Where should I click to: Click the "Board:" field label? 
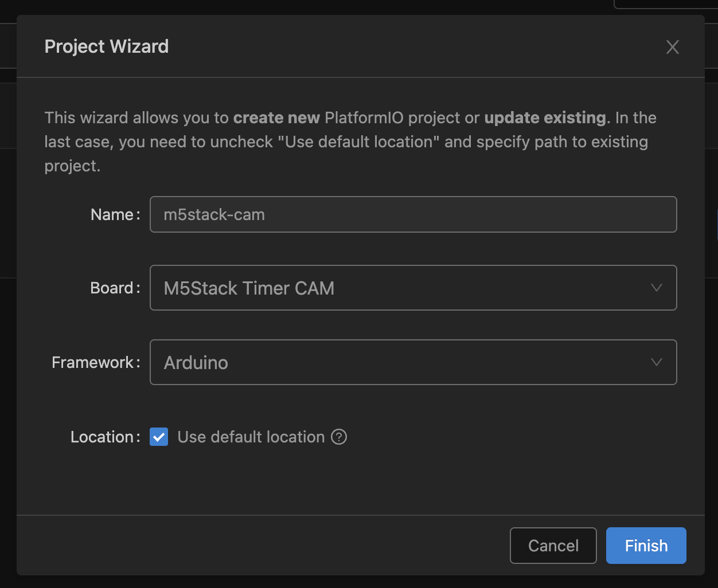(x=115, y=288)
